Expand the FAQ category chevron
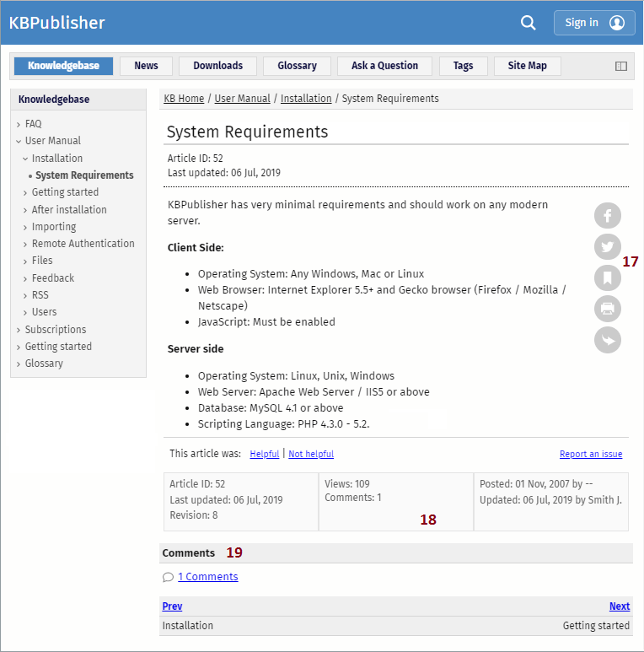 (19, 124)
